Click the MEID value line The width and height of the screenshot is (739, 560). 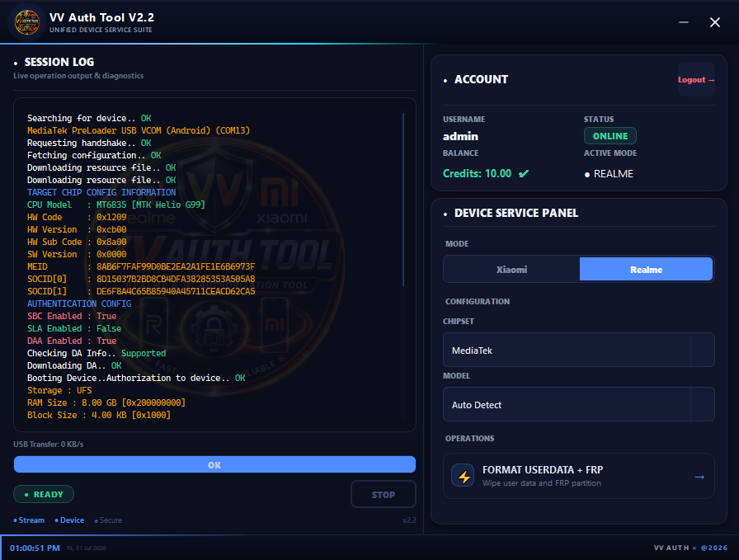click(141, 266)
